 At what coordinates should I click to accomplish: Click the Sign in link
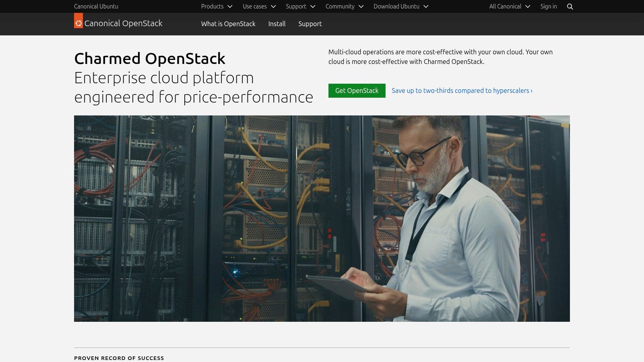point(549,6)
